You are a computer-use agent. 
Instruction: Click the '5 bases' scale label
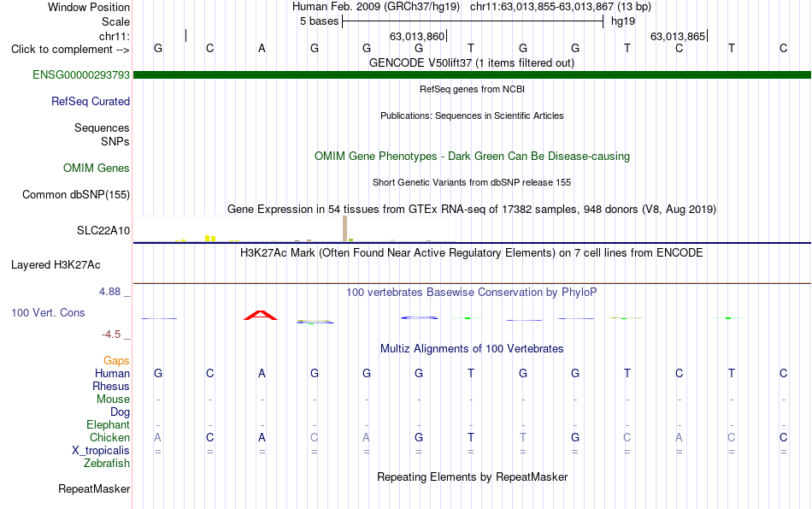pos(319,21)
